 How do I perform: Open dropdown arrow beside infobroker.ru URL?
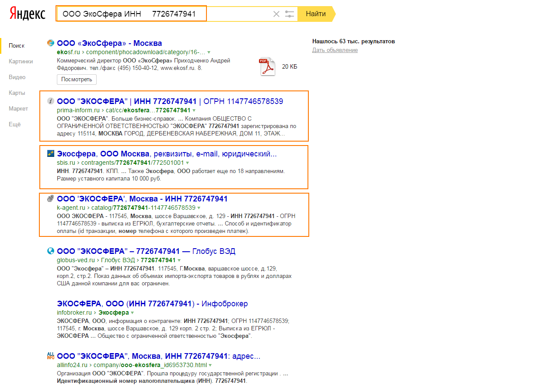132,313
